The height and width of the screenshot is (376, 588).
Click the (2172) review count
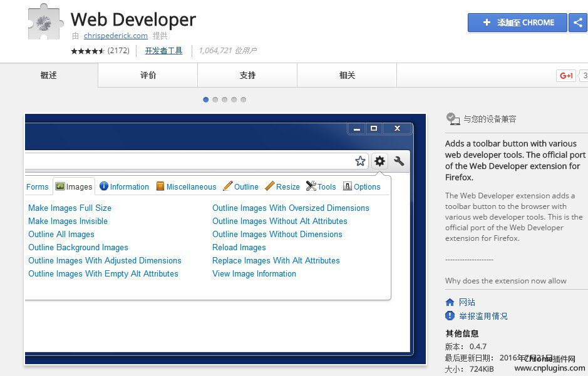coord(118,51)
